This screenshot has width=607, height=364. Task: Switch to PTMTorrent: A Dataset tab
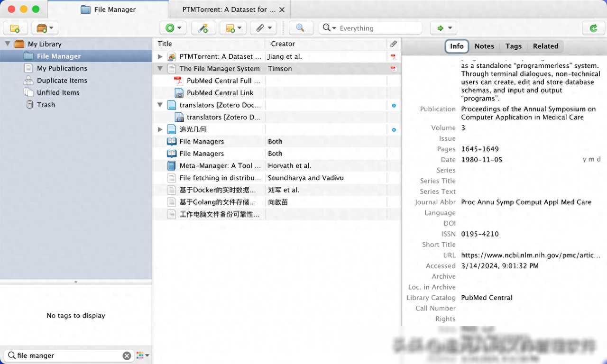point(229,9)
